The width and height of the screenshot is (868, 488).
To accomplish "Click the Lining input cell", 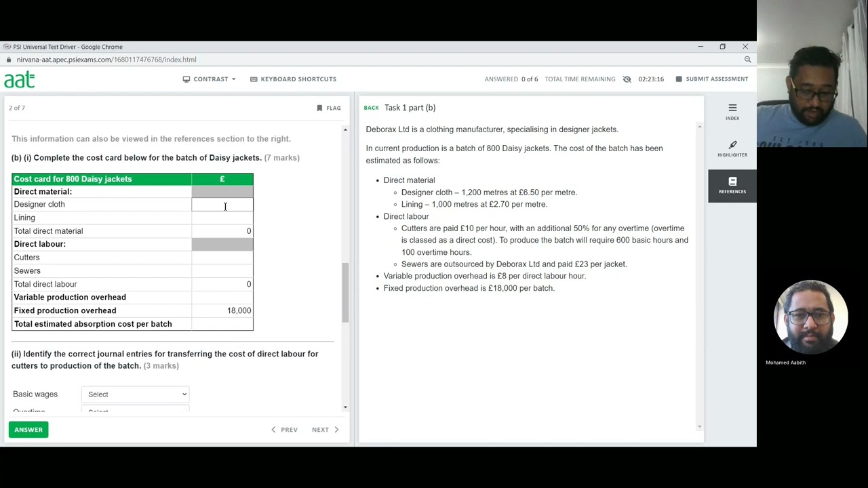I will pyautogui.click(x=222, y=218).
